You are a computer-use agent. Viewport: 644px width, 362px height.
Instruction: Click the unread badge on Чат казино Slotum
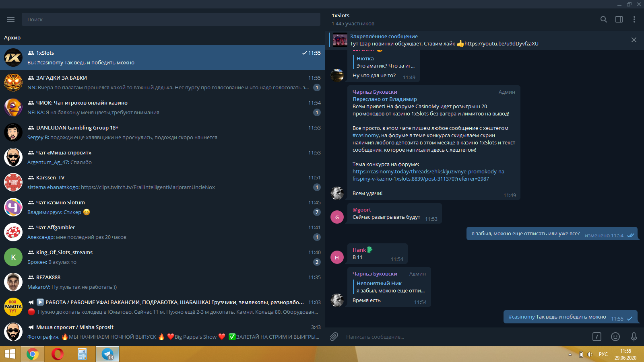(317, 212)
